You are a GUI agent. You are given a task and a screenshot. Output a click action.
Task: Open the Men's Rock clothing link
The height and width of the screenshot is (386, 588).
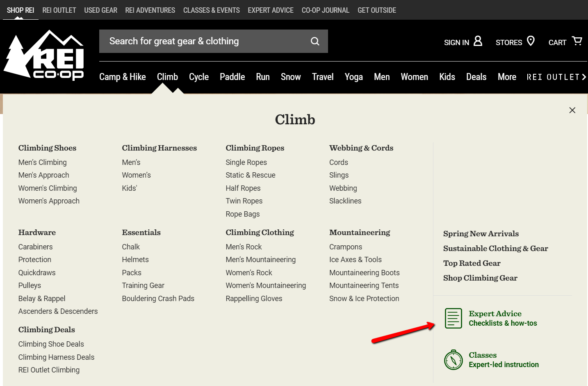pos(244,247)
